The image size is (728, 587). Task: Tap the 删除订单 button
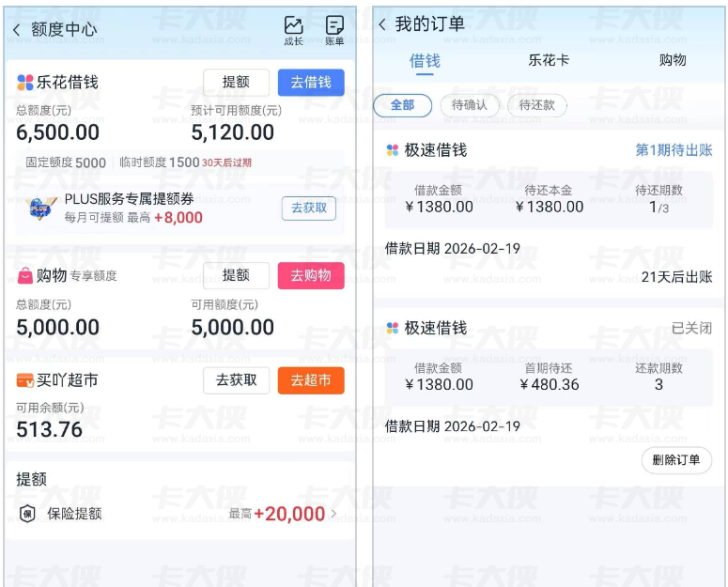click(676, 460)
